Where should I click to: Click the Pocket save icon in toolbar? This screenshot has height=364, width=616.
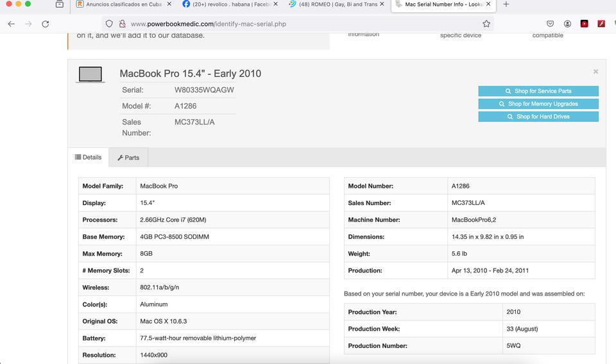(550, 24)
